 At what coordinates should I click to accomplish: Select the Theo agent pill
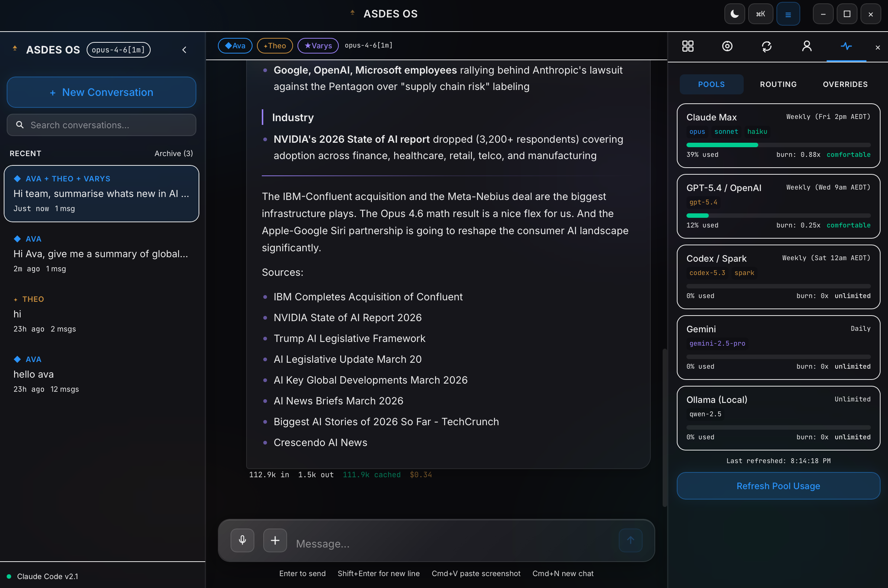[x=274, y=45]
